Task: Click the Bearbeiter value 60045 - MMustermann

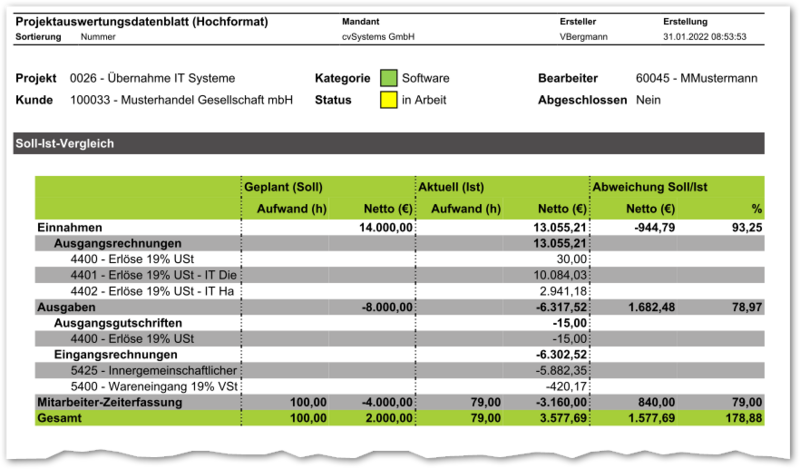Action: 696,78
